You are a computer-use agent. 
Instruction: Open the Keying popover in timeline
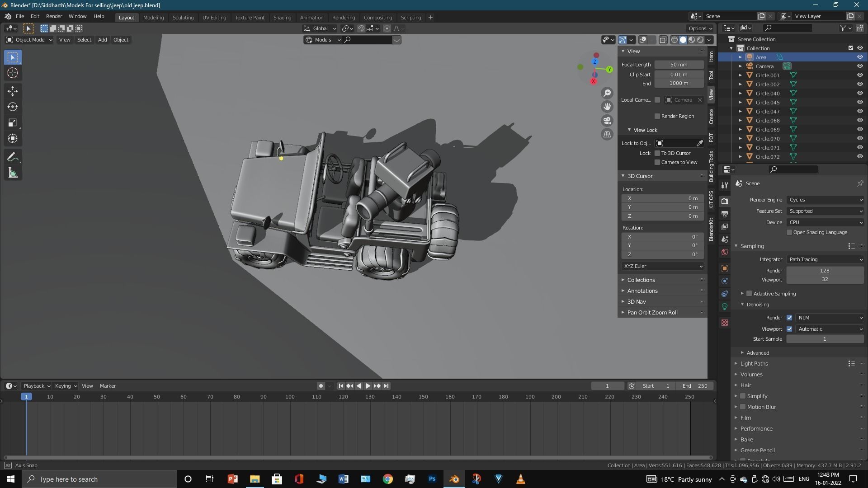coord(66,386)
